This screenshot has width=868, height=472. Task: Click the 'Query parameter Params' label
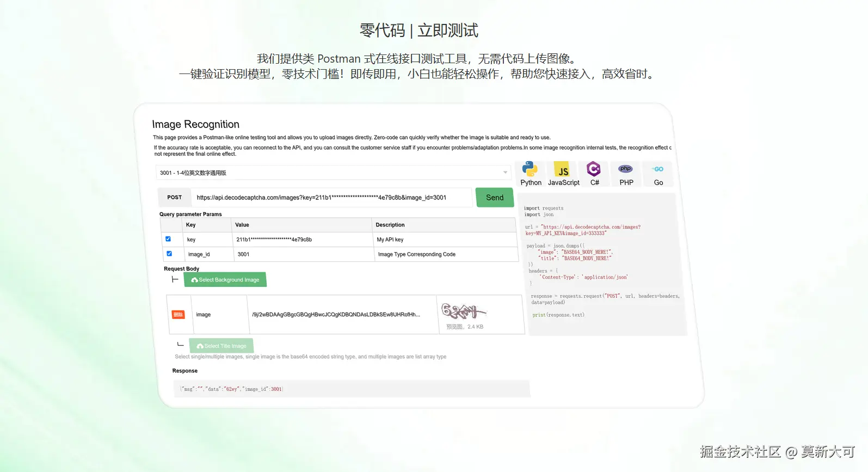click(190, 214)
